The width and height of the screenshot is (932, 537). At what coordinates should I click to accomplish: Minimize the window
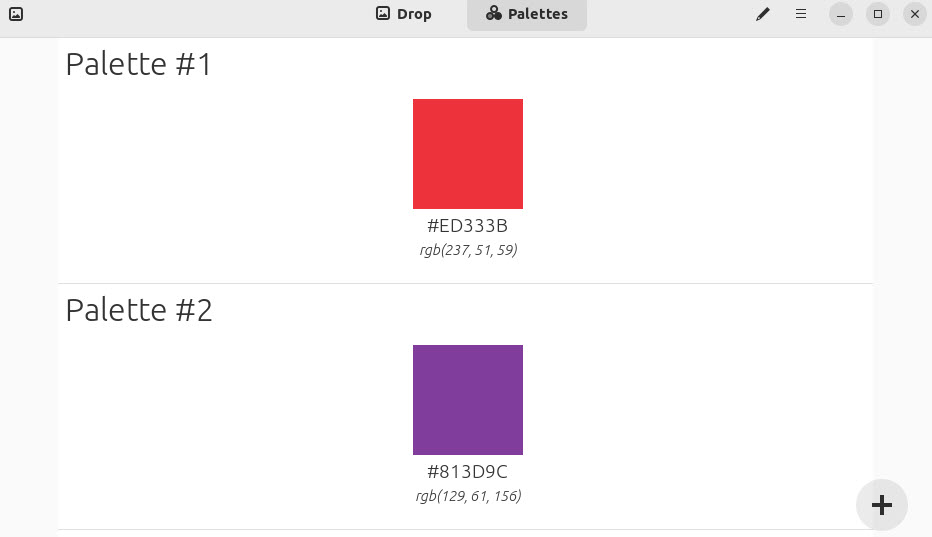click(x=840, y=14)
